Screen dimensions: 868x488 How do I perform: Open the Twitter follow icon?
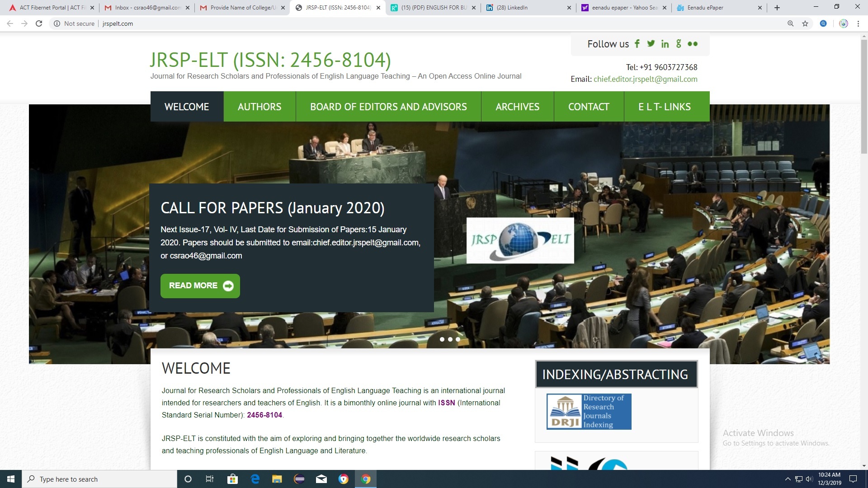(651, 44)
